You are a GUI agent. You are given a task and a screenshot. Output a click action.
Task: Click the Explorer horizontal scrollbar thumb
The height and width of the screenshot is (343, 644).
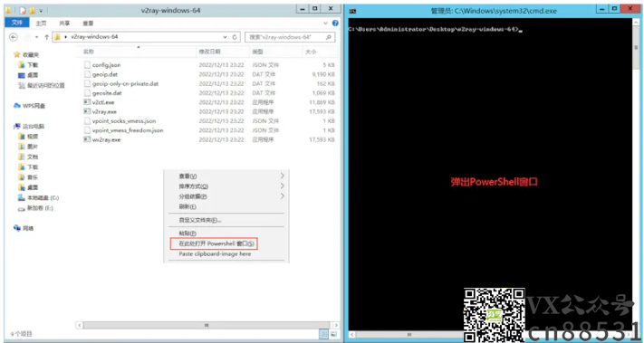207,325
